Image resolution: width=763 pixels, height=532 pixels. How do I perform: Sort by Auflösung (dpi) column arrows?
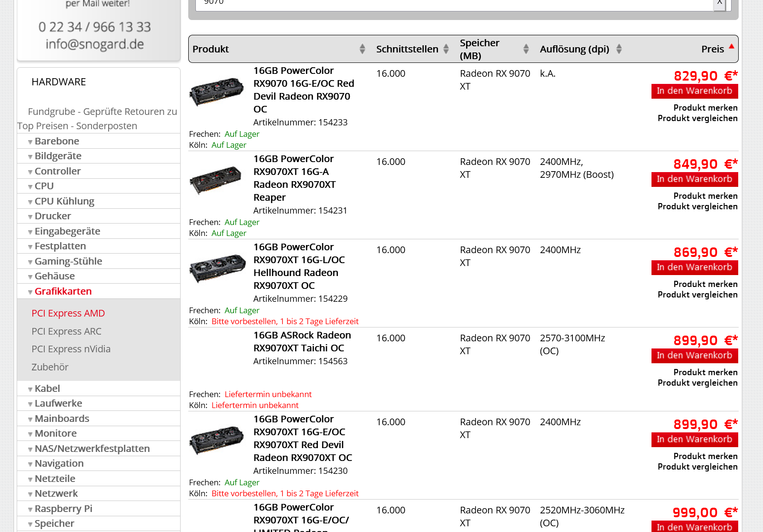pyautogui.click(x=619, y=49)
